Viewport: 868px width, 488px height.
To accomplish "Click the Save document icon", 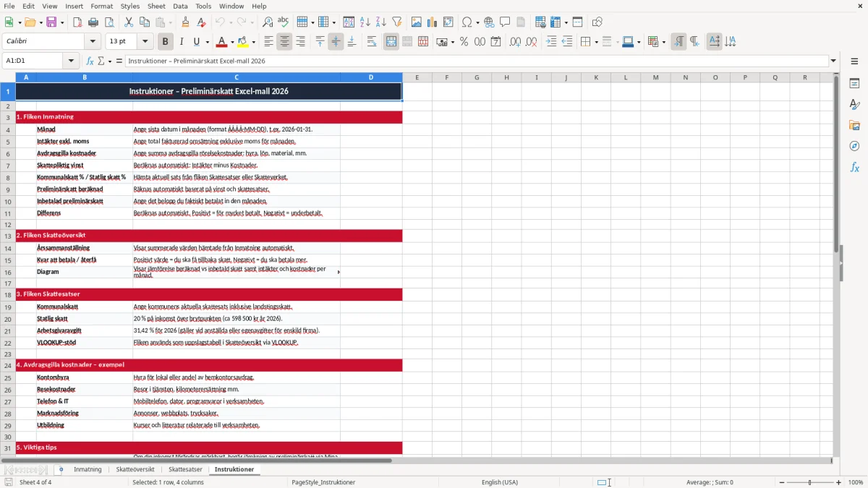I will (51, 22).
